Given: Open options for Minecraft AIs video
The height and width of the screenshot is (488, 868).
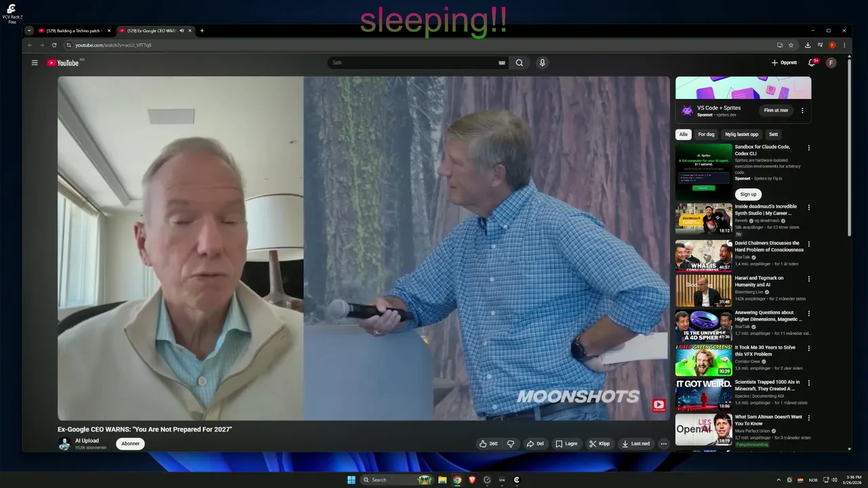Looking at the screenshot, I should click(x=808, y=383).
